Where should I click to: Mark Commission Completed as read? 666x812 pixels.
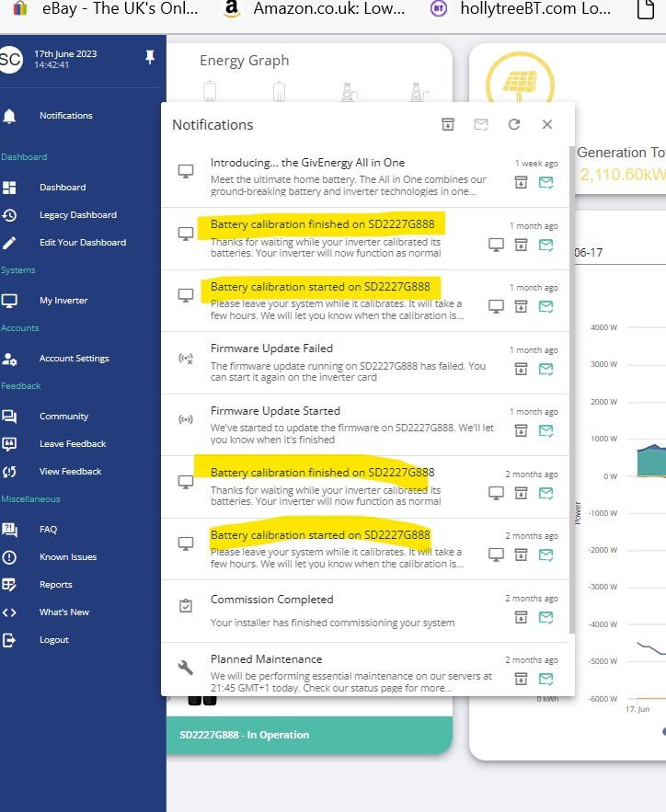click(x=545, y=617)
